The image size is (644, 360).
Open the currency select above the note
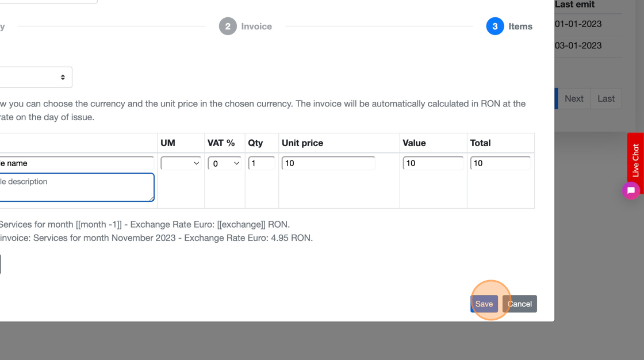(x=34, y=77)
